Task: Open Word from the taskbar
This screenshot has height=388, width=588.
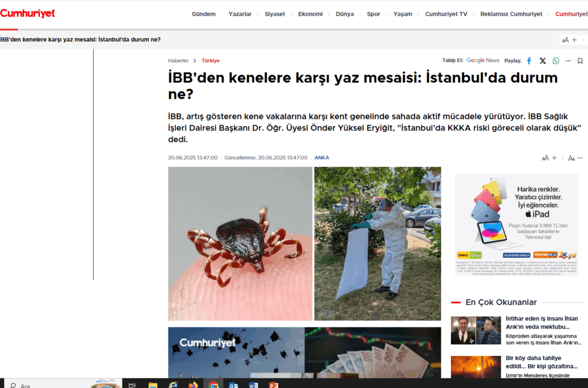Action: coord(253,385)
